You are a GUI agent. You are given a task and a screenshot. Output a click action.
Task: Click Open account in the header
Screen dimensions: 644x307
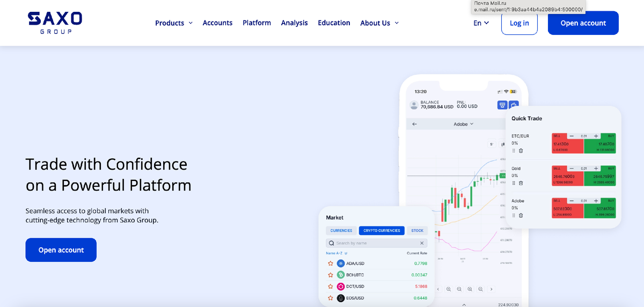(x=583, y=23)
